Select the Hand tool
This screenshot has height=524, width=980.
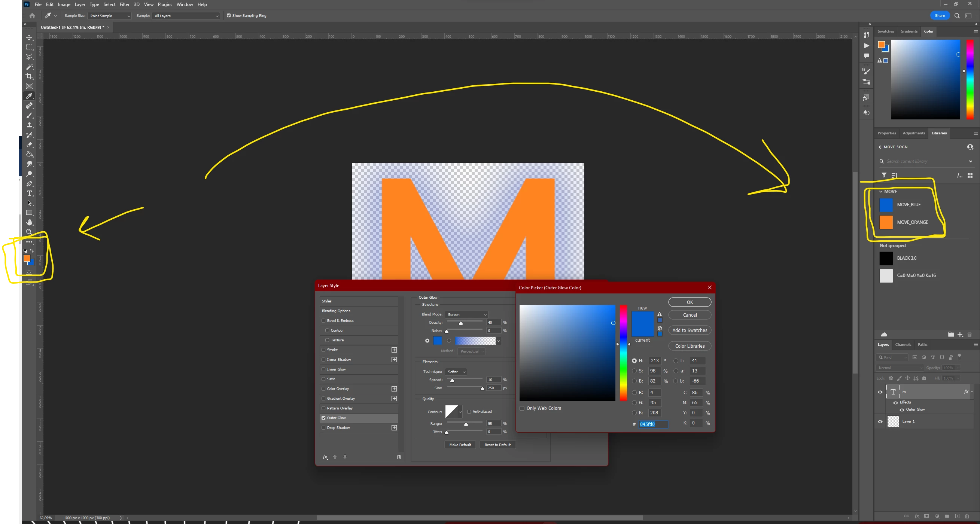(29, 222)
